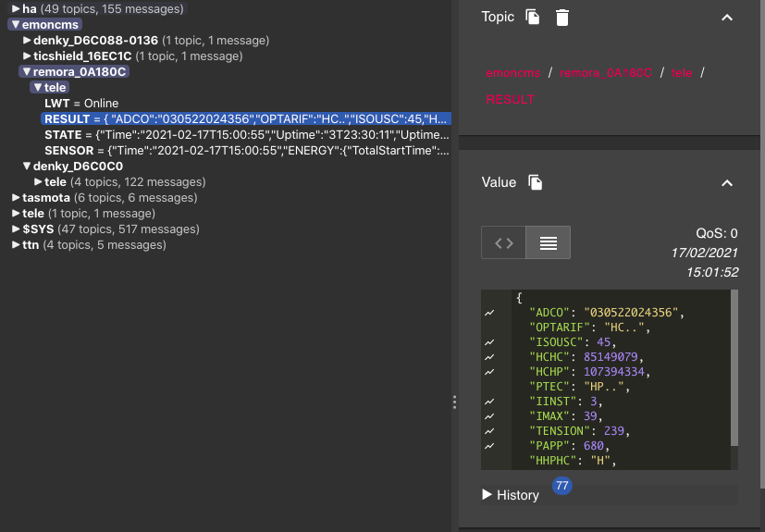Delete the selected topic with trash icon
Screen dimensions: 765x532
click(x=562, y=17)
